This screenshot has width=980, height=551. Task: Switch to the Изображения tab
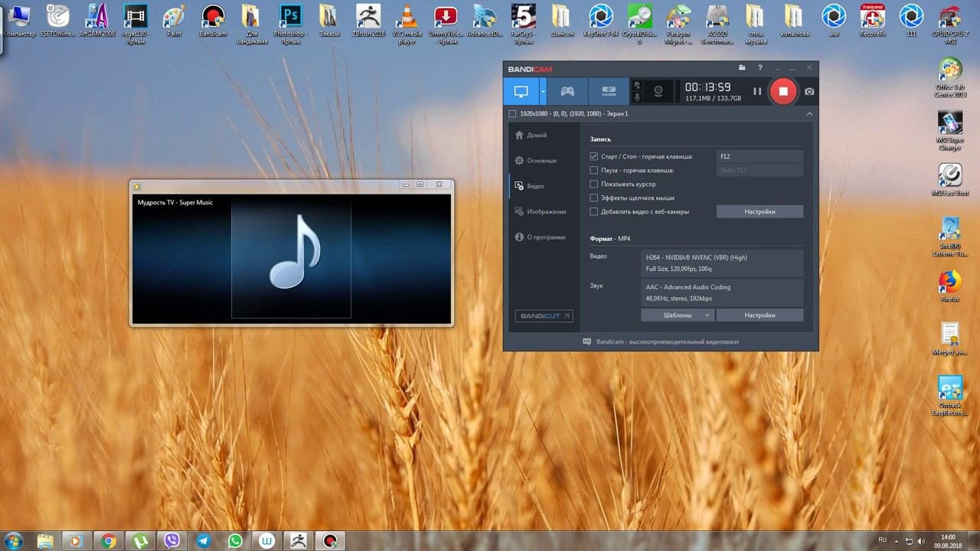pos(546,212)
